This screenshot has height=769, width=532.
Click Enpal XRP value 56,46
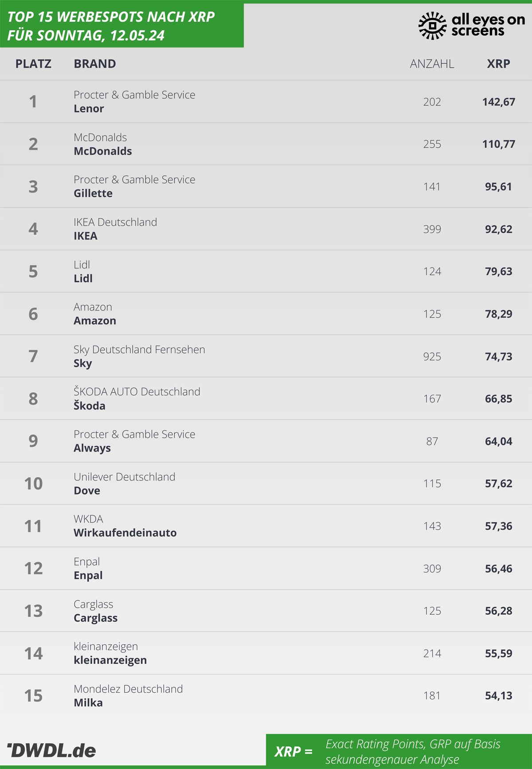point(498,569)
